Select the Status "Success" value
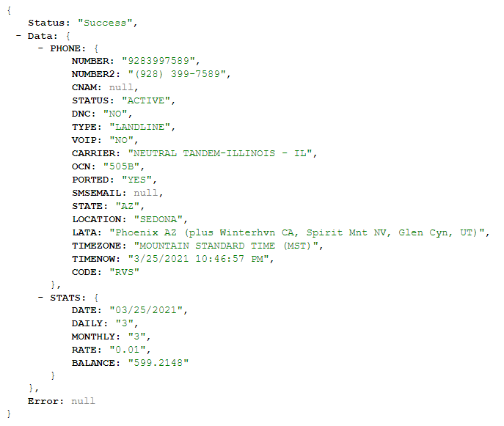The width and height of the screenshot is (504, 426). [x=105, y=23]
